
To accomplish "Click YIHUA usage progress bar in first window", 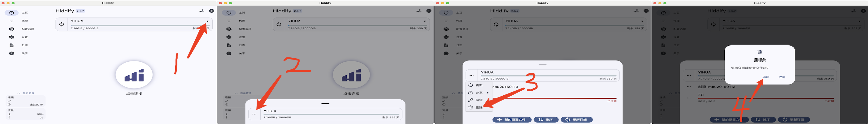I will [140, 25].
